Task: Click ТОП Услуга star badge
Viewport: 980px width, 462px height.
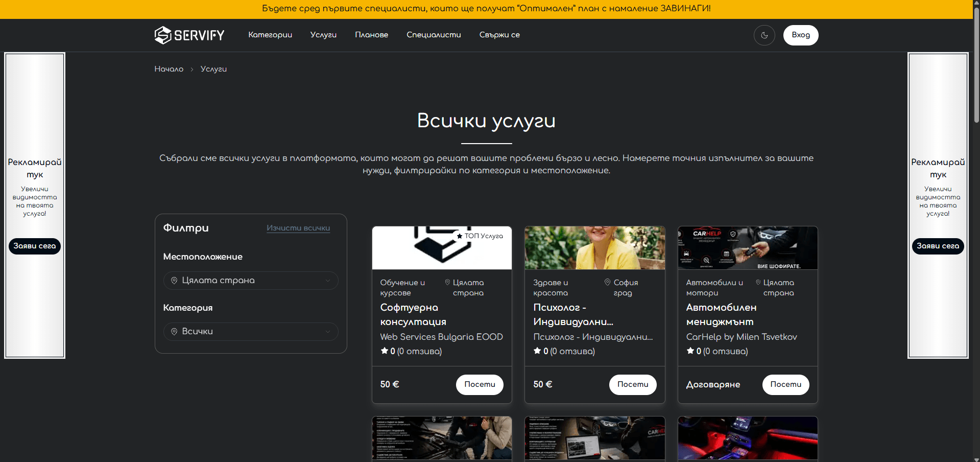Action: tap(480, 236)
